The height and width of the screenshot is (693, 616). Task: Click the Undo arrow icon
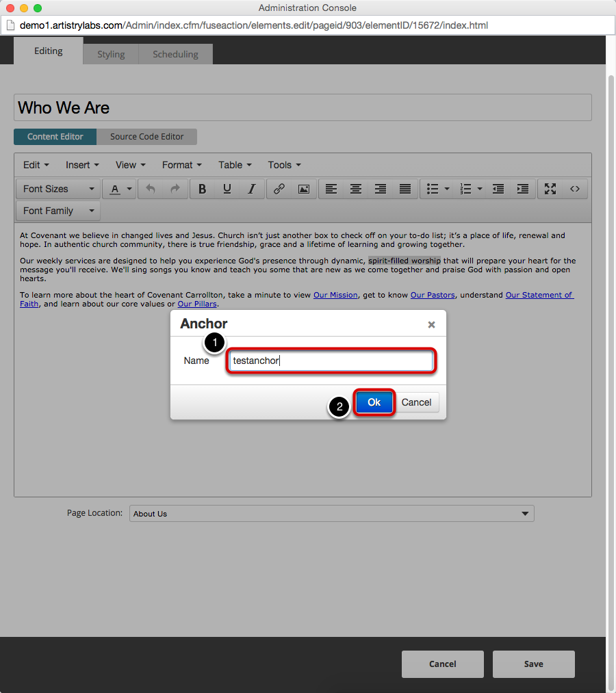pyautogui.click(x=151, y=189)
